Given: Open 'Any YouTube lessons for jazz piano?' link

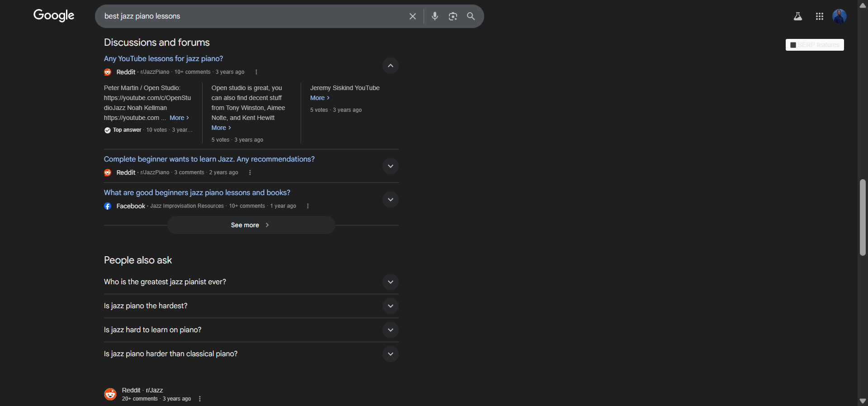Looking at the screenshot, I should pos(163,58).
